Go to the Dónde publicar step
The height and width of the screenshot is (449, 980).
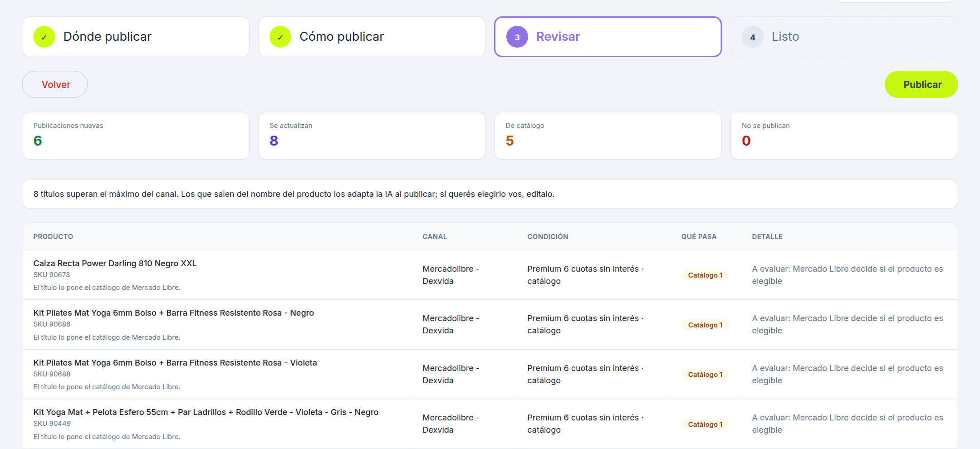click(136, 37)
